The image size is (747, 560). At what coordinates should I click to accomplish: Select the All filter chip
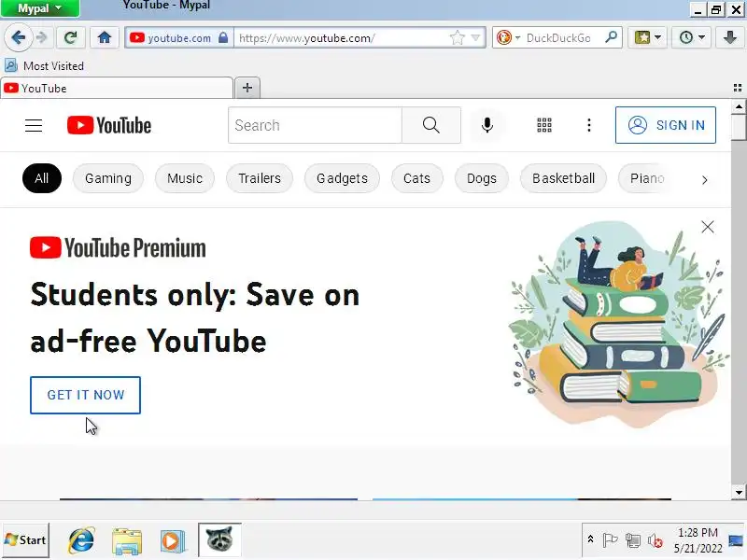click(42, 178)
